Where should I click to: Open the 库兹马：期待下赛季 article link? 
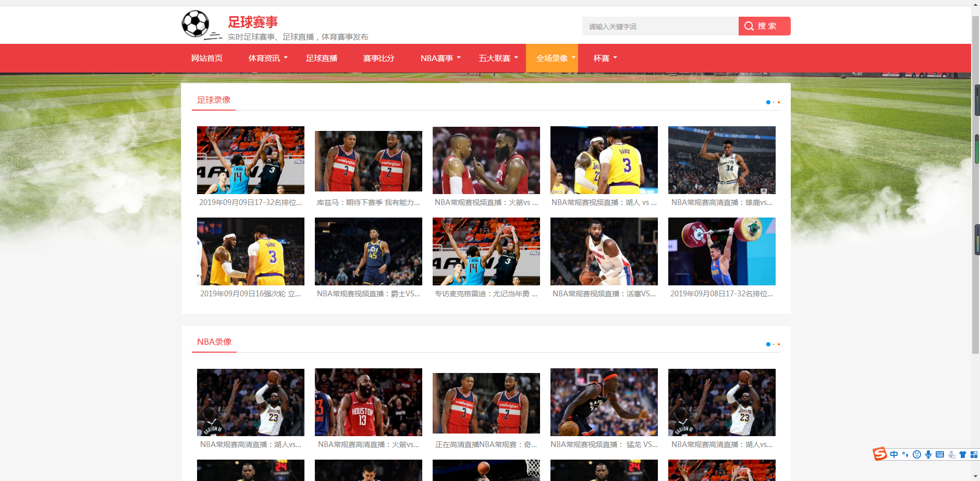[x=368, y=202]
